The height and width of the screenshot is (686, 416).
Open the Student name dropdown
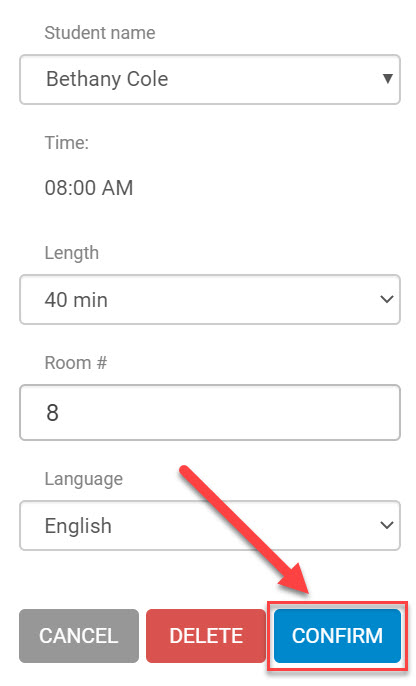(210, 79)
